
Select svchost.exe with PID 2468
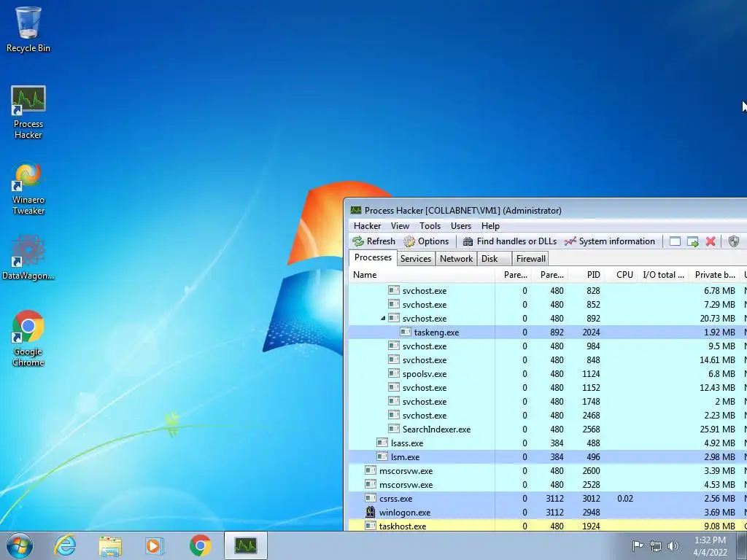coord(548,415)
